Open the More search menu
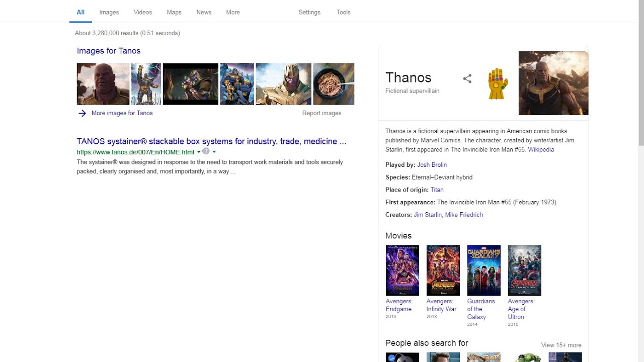This screenshot has height=362, width=644. (x=232, y=12)
